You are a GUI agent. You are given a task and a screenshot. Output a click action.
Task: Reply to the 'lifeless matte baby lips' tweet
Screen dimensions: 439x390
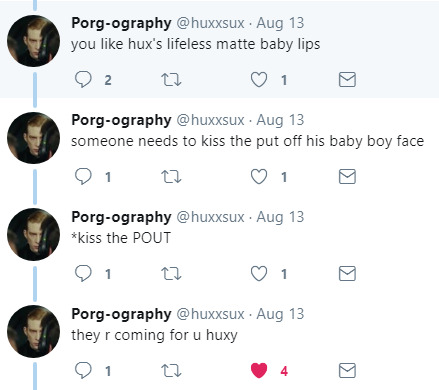point(83,80)
